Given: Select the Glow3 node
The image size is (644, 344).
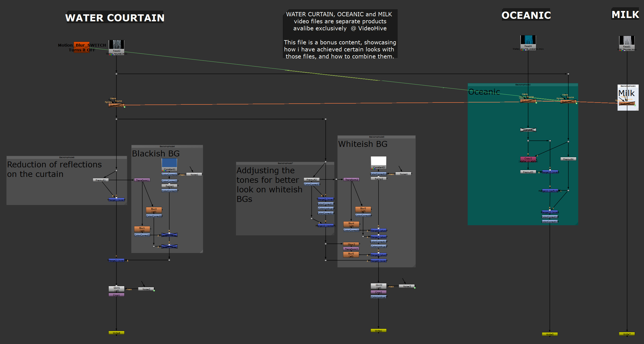Looking at the screenshot, I should (351, 244).
